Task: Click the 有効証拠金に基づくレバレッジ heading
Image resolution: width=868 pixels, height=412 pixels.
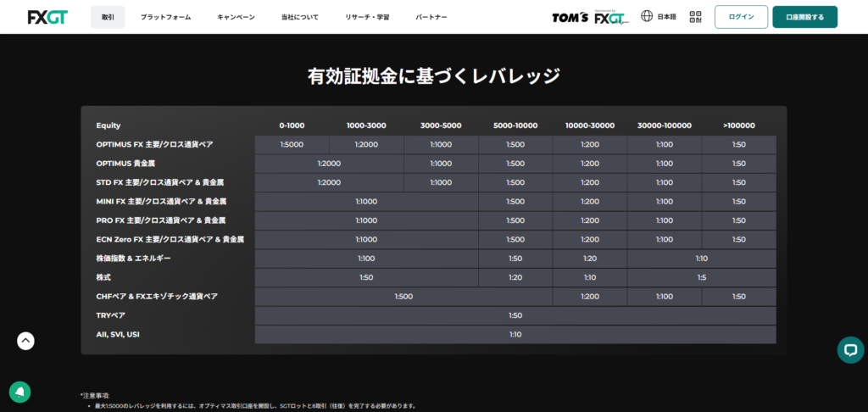Action: (x=434, y=75)
